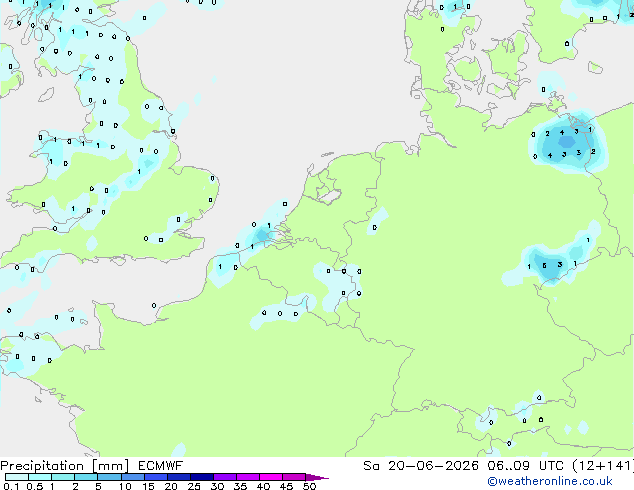Click the '06..09 UTC' time range text
The width and height of the screenshot is (634, 490).
coord(525,466)
